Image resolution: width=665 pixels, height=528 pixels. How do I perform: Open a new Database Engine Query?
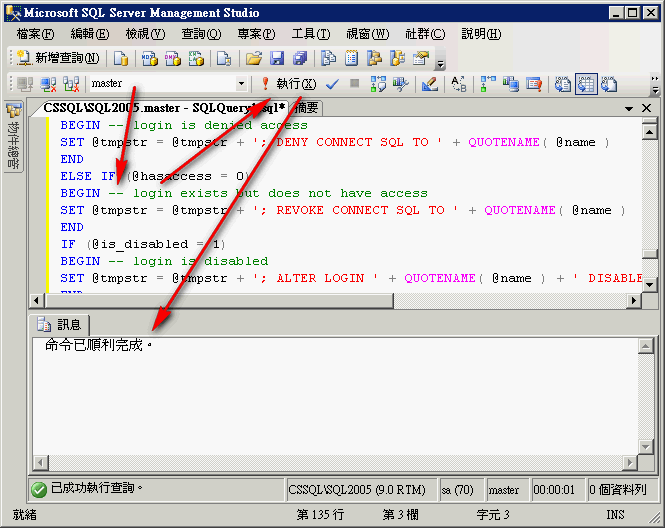point(121,58)
